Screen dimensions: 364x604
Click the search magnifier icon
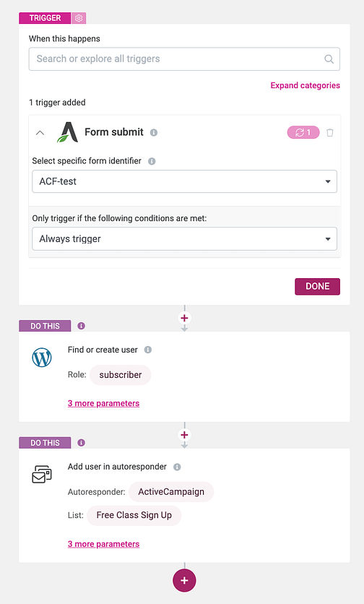click(x=329, y=59)
